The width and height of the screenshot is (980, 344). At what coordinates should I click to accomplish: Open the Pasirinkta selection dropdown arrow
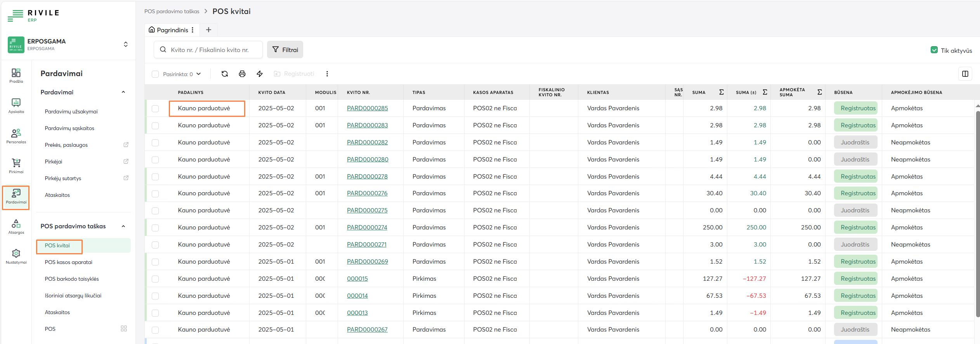pyautogui.click(x=199, y=74)
